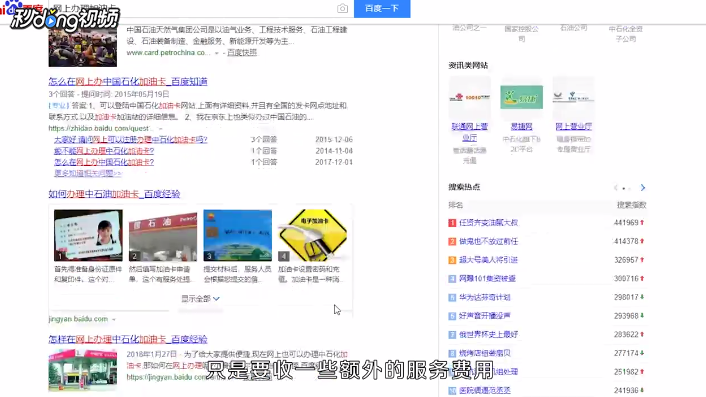Click the China Unicom logo icon
Viewport: 706px width, 397px height.
[x=470, y=97]
